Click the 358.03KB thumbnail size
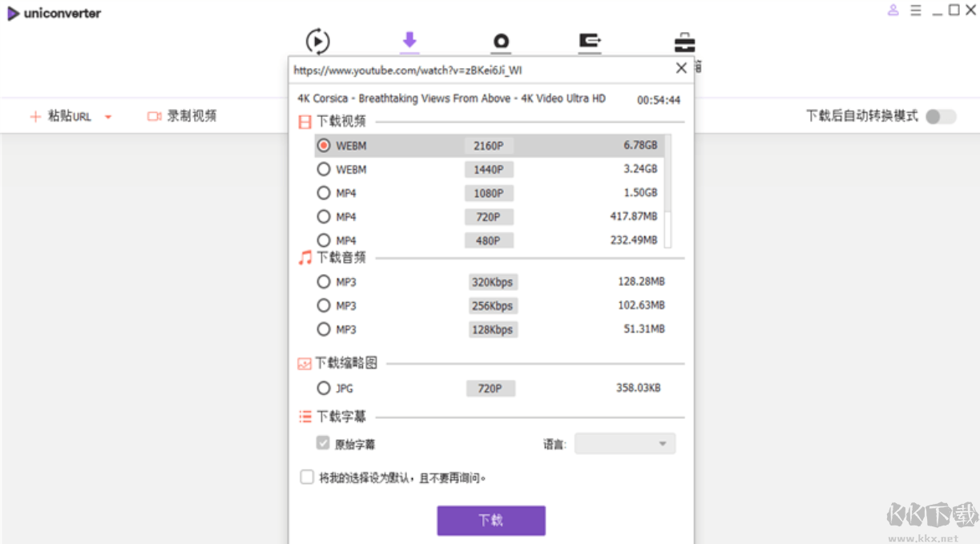The height and width of the screenshot is (544, 980). (639, 388)
